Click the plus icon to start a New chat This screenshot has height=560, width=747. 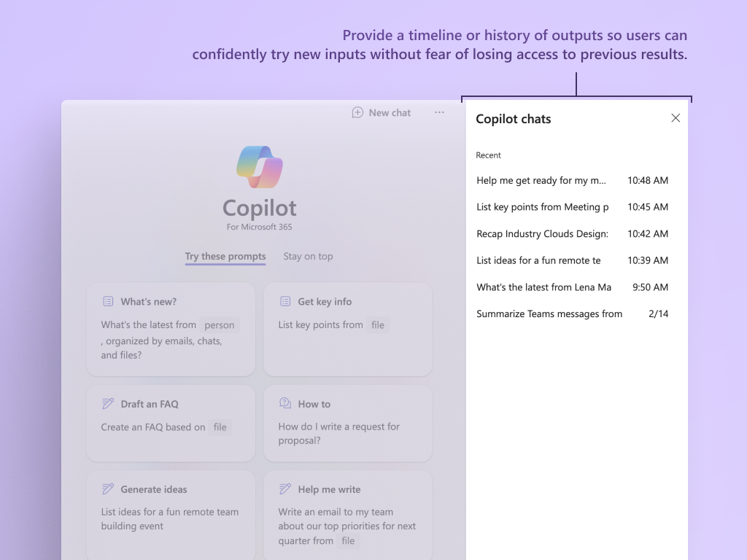(x=357, y=112)
